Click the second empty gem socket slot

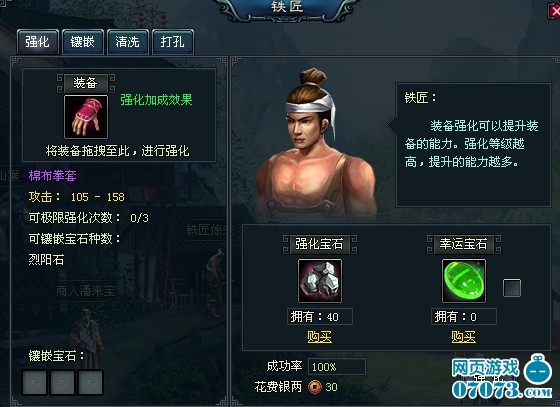click(62, 382)
